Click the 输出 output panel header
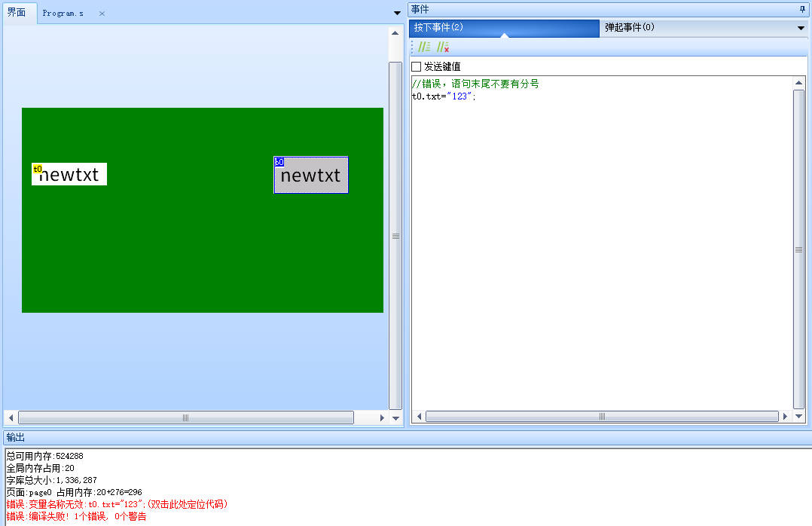This screenshot has height=526, width=812. [x=14, y=437]
